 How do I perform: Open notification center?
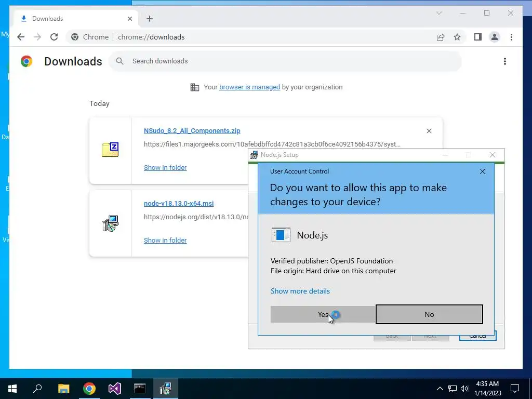[515, 389]
